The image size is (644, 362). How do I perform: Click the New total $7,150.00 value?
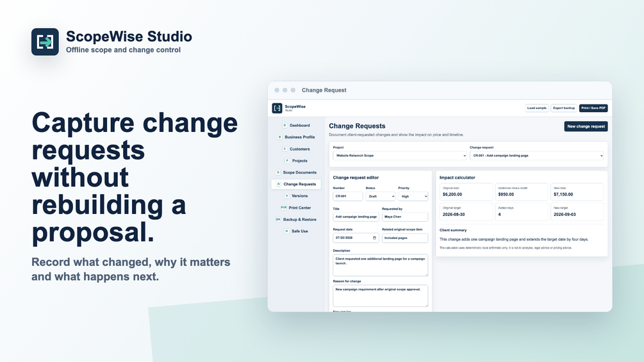pyautogui.click(x=563, y=195)
